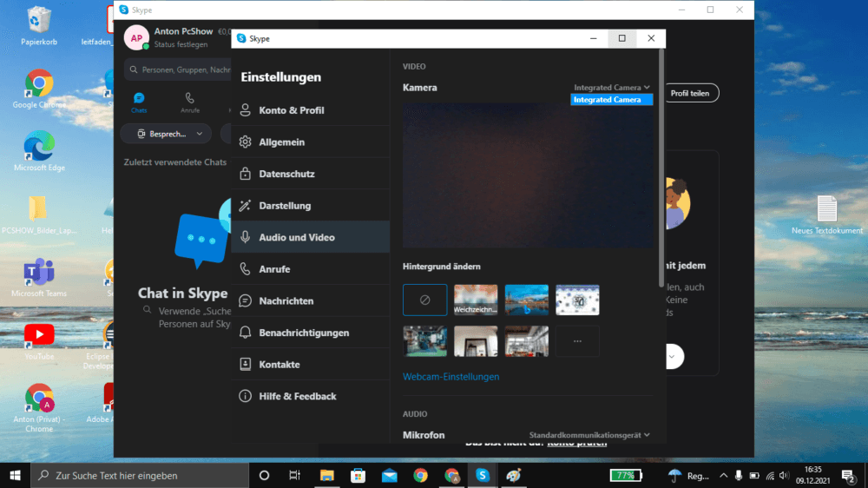868x488 pixels.
Task: Open the volume tray icon
Action: click(x=784, y=475)
